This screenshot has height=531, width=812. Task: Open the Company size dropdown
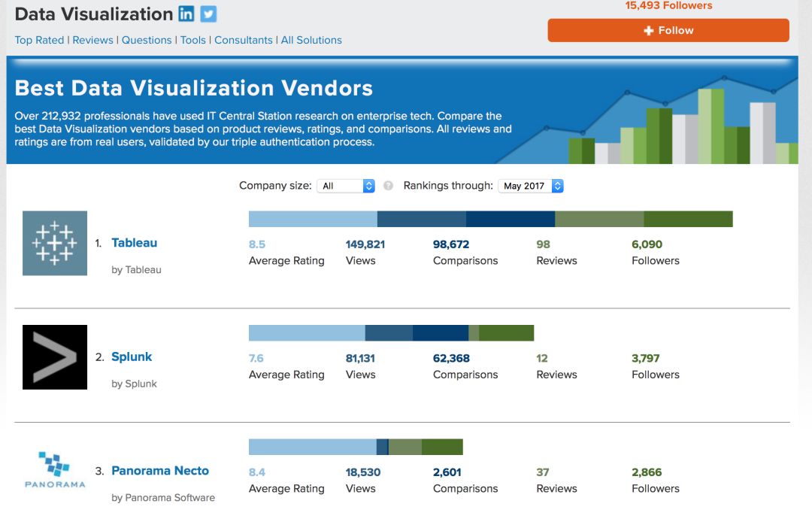[346, 186]
